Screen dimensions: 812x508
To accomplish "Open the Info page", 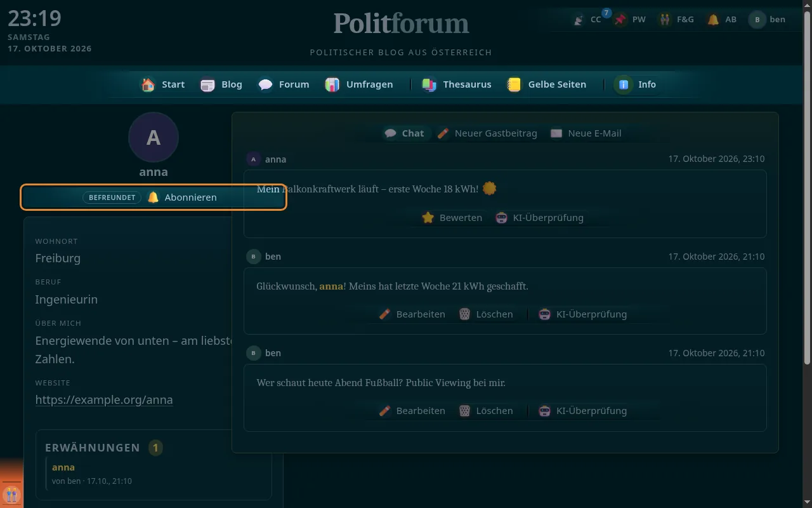I will tap(636, 84).
